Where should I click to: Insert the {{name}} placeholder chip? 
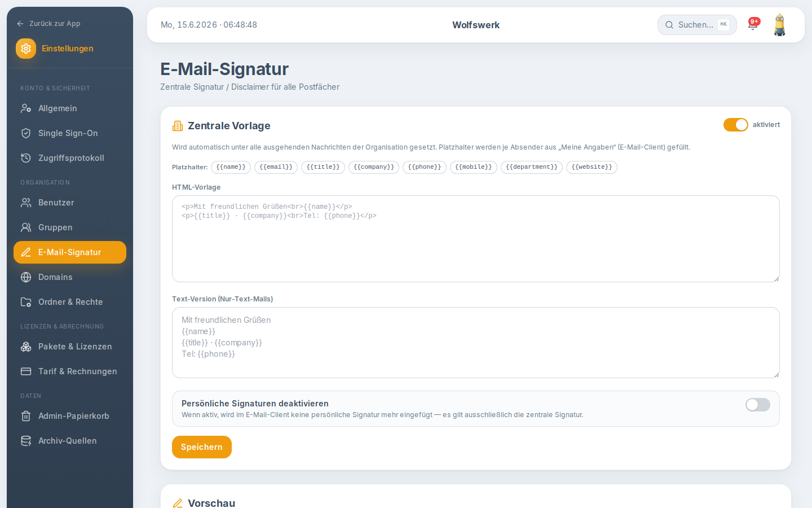[x=231, y=167]
